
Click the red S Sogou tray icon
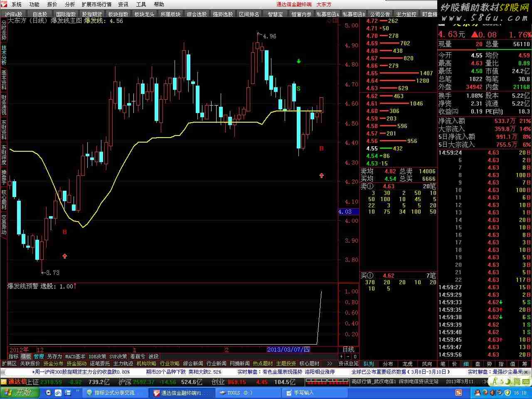tap(458, 392)
